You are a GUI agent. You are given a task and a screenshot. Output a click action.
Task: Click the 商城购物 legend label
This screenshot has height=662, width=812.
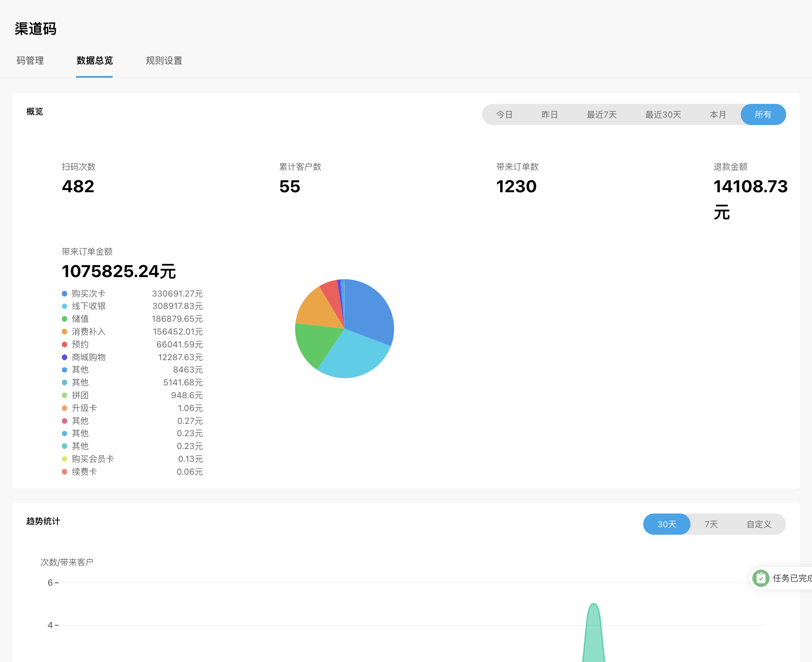[89, 357]
